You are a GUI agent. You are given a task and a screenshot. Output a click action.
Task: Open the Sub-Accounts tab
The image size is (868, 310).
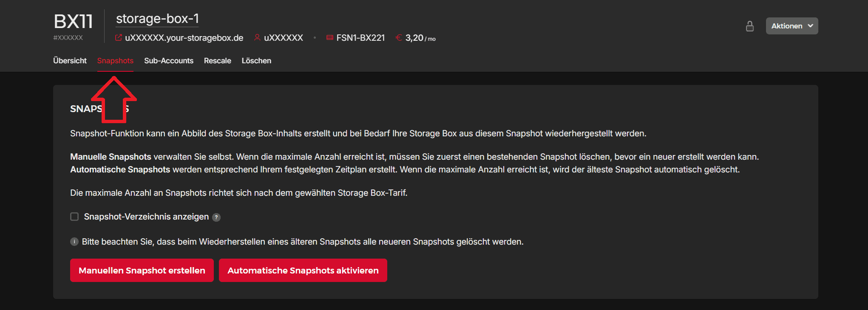click(169, 61)
